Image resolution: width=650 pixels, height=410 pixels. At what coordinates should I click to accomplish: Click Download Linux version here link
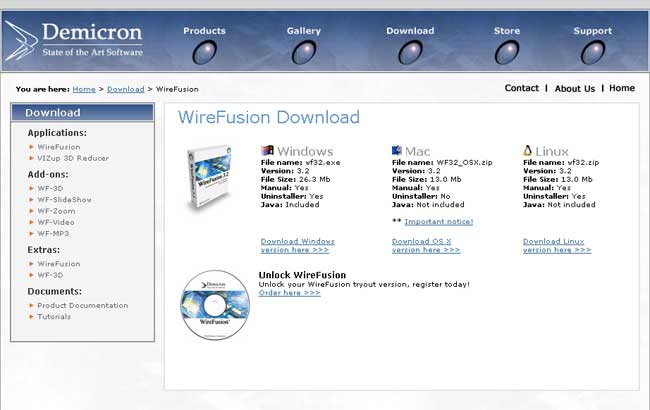556,246
